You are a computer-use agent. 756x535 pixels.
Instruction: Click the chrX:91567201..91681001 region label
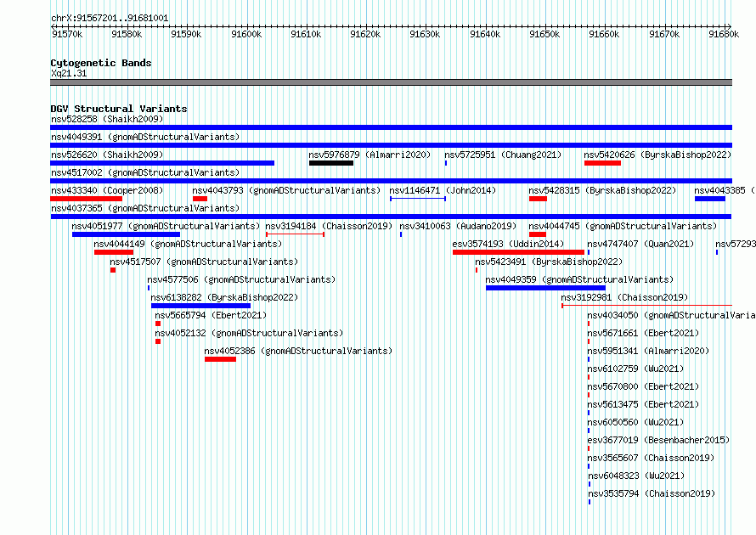click(110, 19)
